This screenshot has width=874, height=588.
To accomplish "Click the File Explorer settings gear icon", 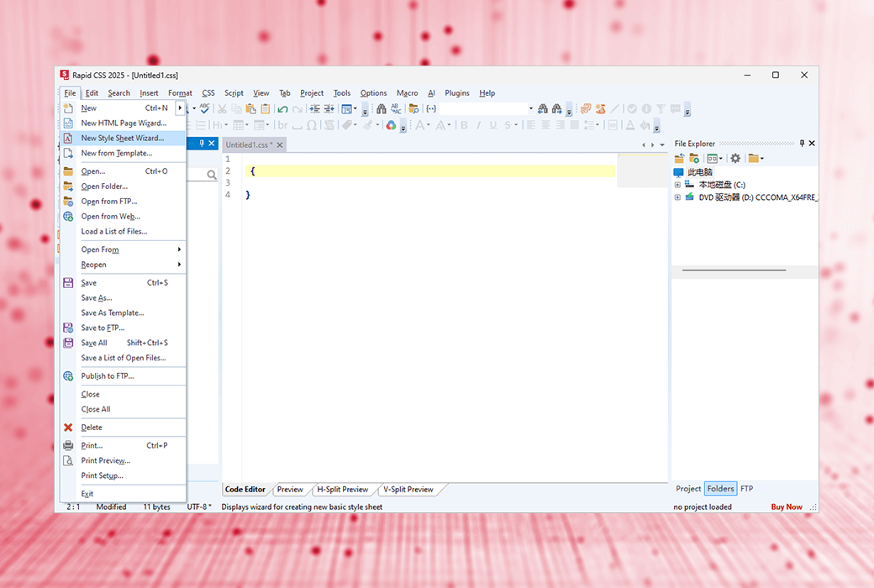I will tap(735, 158).
